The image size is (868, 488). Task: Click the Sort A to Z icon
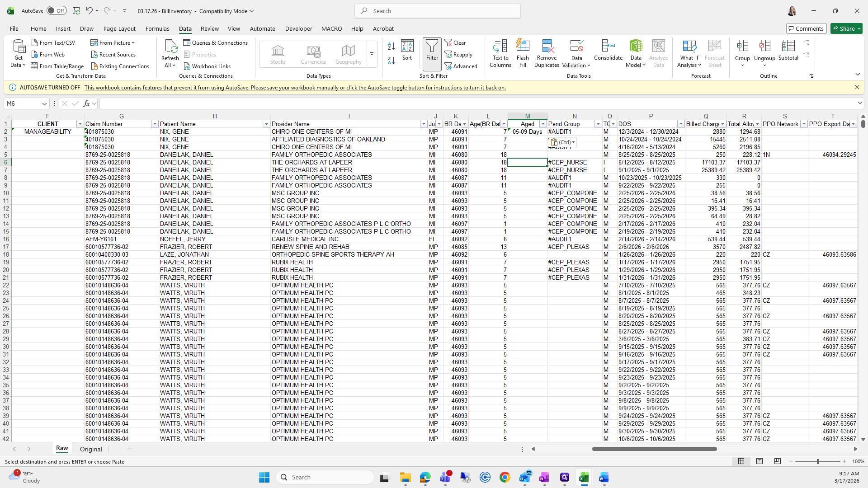[x=392, y=46]
